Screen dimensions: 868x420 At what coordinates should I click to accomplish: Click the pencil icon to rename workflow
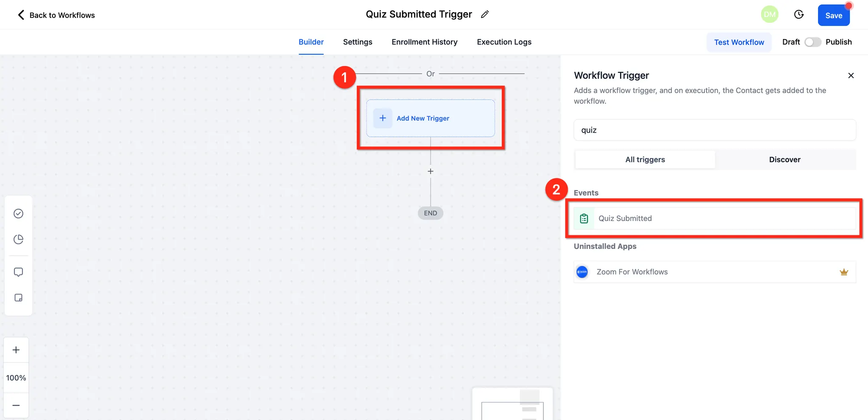pos(485,14)
